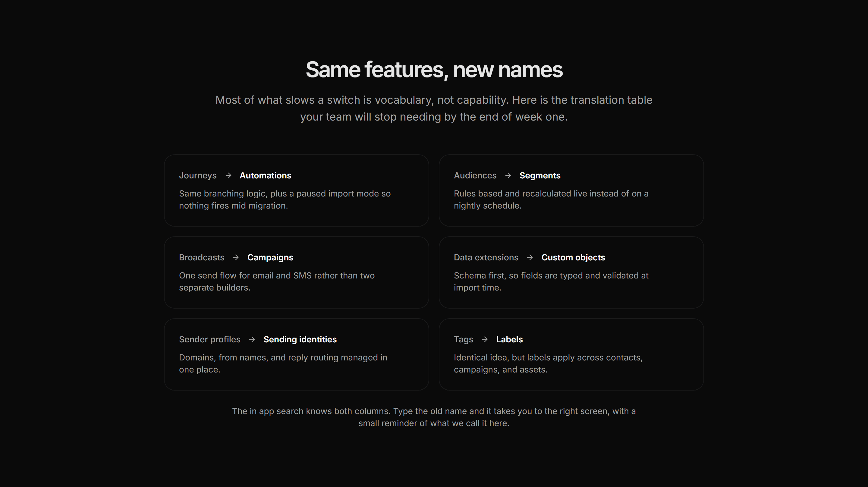Click the arrow icon after Audiences
This screenshot has width=868, height=487.
(508, 175)
